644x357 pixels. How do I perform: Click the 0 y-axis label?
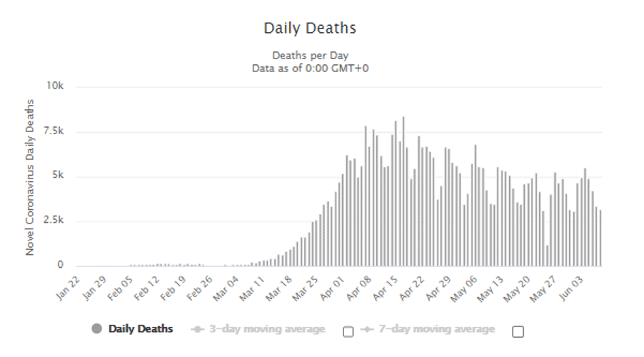[x=61, y=265]
